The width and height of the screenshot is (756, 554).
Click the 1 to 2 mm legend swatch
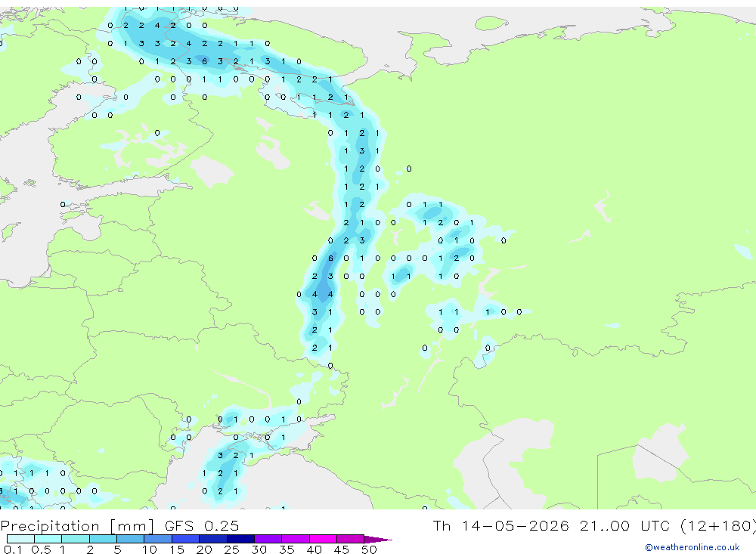pyautogui.click(x=76, y=539)
